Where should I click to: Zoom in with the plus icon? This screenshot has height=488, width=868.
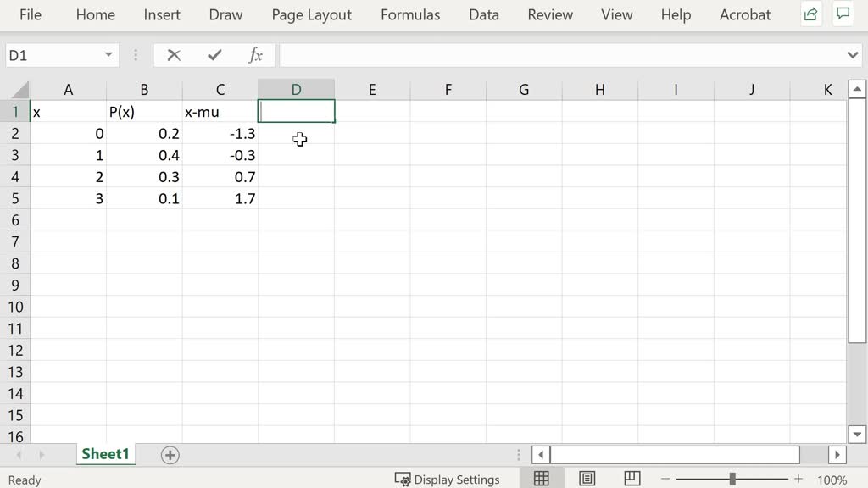pos(798,480)
